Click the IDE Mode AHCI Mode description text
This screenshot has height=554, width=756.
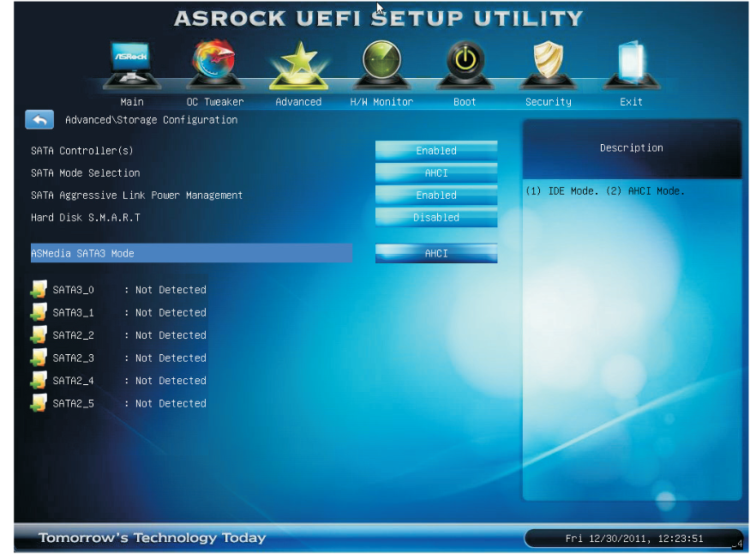point(604,191)
